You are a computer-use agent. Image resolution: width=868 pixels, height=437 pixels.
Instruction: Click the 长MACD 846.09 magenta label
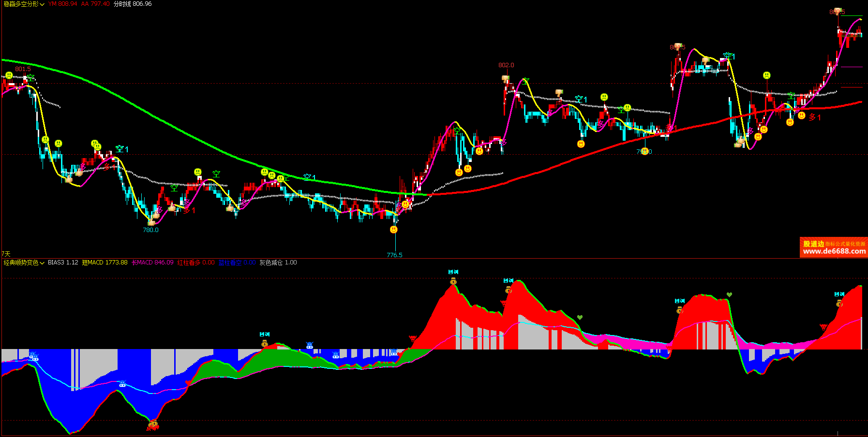click(152, 262)
